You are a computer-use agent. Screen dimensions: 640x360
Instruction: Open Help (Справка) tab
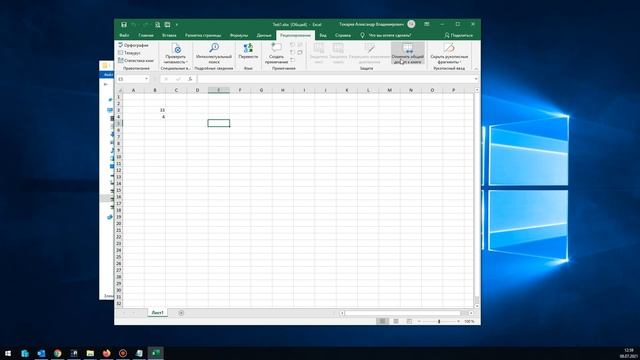pyautogui.click(x=343, y=35)
